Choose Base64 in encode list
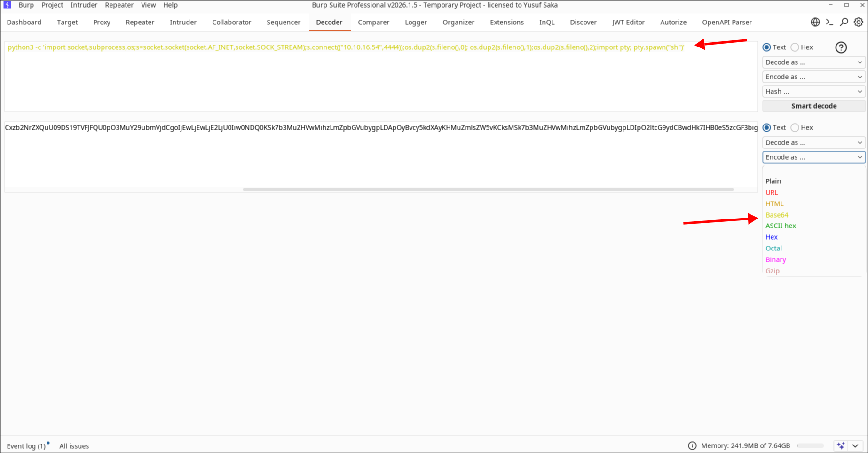 pos(777,215)
